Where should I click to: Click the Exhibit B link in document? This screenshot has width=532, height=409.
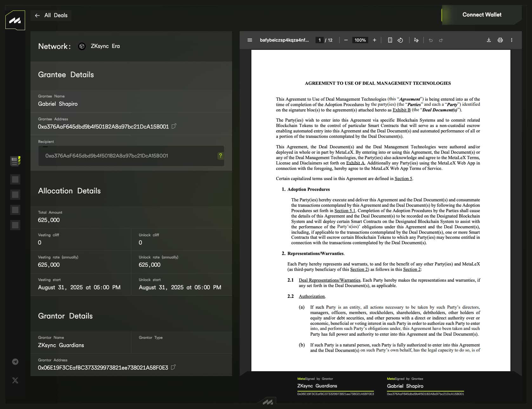coord(401,110)
